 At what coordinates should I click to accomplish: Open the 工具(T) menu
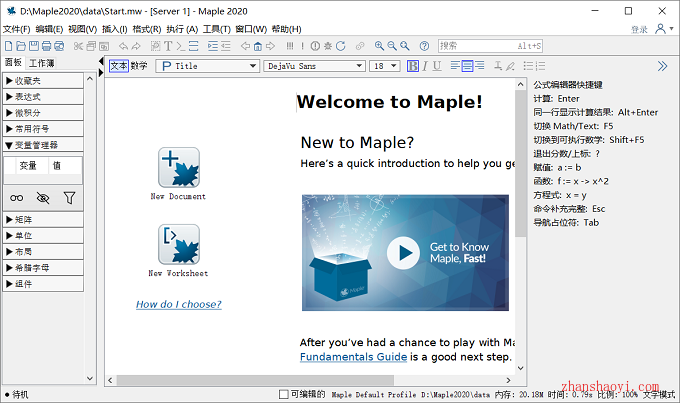216,29
